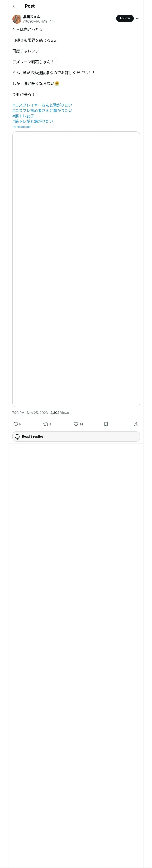Select the #筋トレ垢と繋がりたい hashtag

[x=33, y=121]
